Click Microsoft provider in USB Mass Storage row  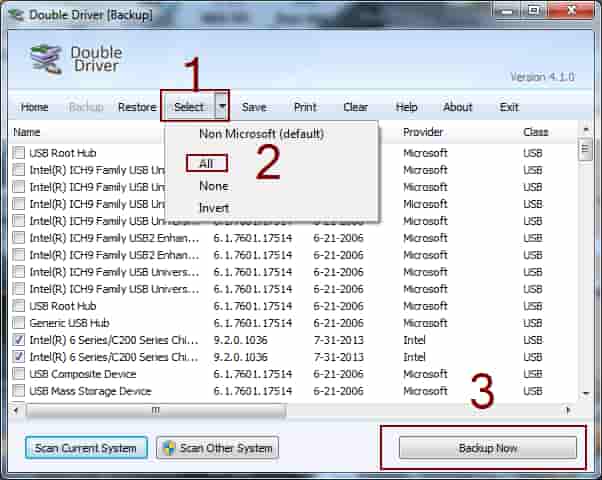coord(425,391)
